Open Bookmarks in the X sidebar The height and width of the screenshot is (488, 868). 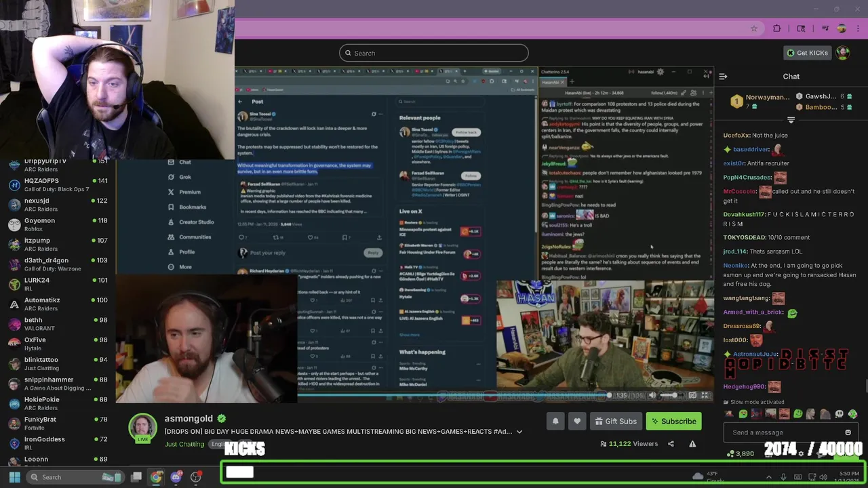(x=192, y=207)
